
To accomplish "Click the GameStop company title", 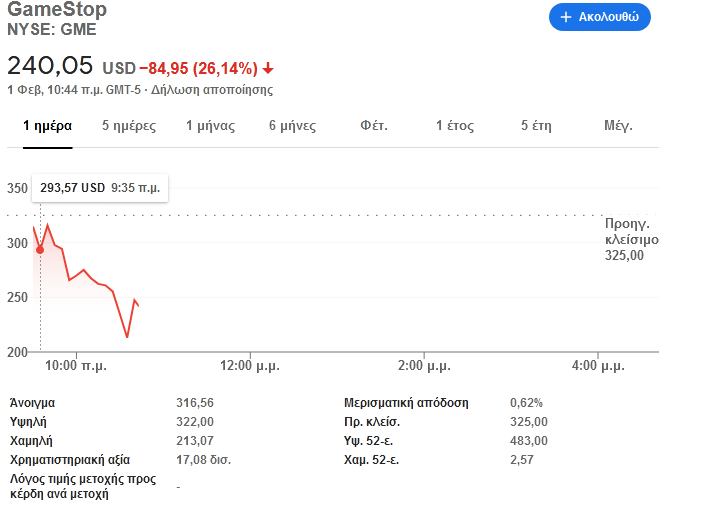I will [x=57, y=9].
